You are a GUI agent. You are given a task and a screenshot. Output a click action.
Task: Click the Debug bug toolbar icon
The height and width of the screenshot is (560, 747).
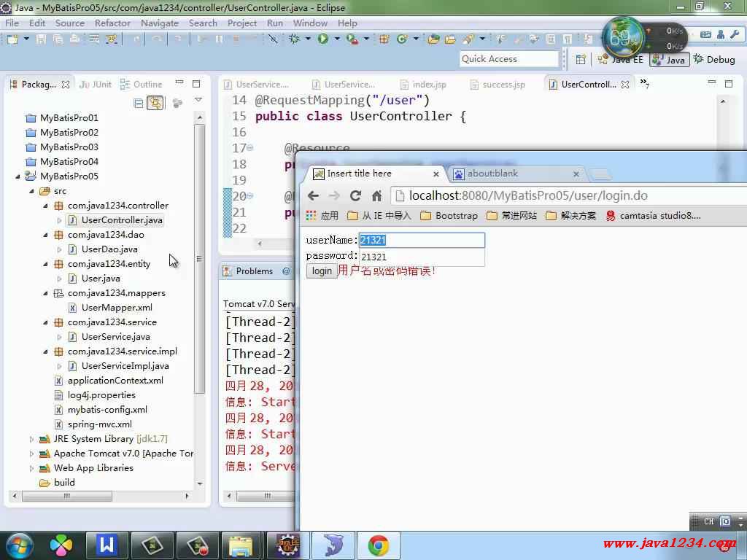coord(295,39)
